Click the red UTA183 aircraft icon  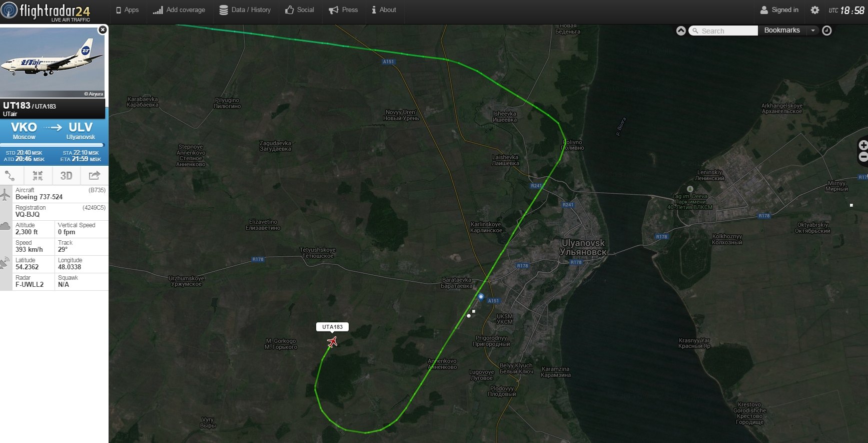pos(332,342)
